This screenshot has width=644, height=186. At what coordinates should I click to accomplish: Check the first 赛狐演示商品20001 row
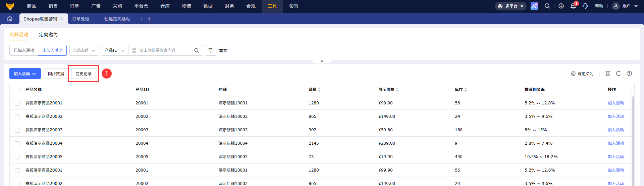(17, 103)
